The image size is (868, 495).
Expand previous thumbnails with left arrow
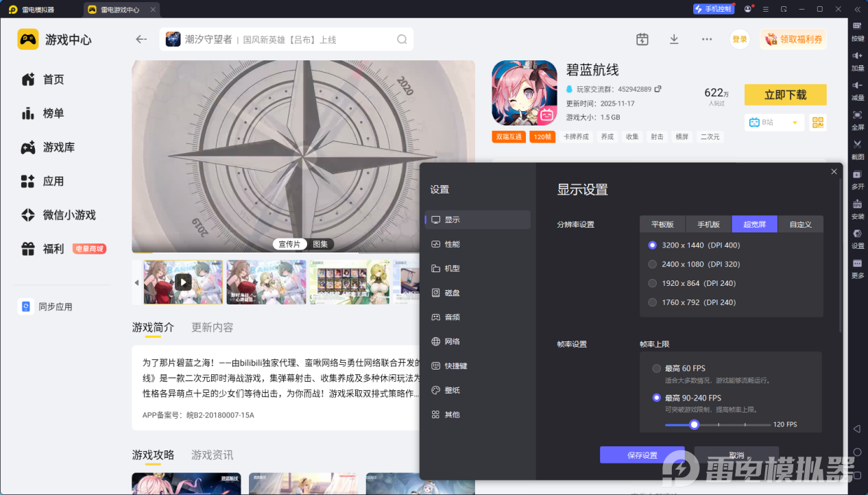pyautogui.click(x=136, y=282)
